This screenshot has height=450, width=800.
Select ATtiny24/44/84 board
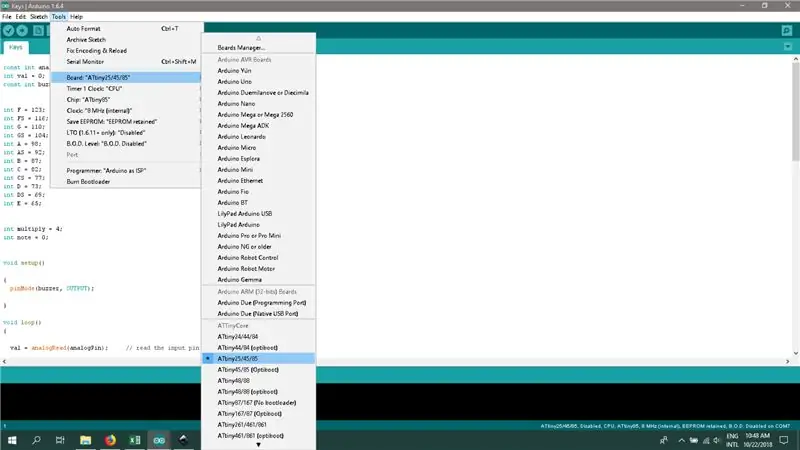tap(259, 337)
